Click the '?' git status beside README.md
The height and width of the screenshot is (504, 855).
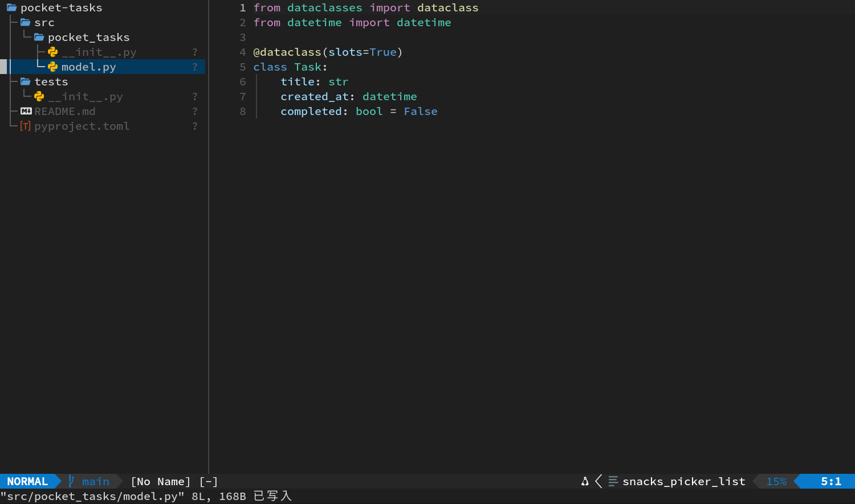[x=195, y=112]
